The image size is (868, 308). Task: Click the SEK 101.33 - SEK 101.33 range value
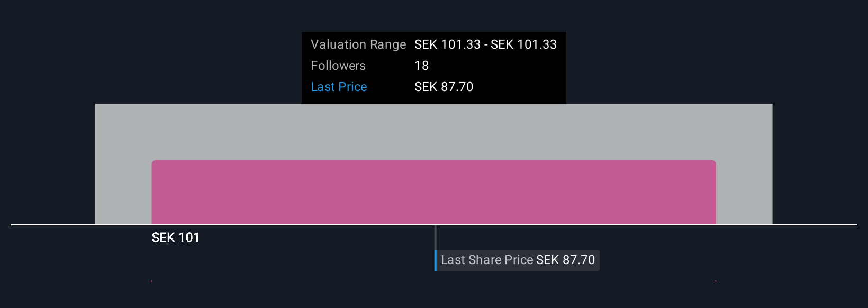point(485,44)
